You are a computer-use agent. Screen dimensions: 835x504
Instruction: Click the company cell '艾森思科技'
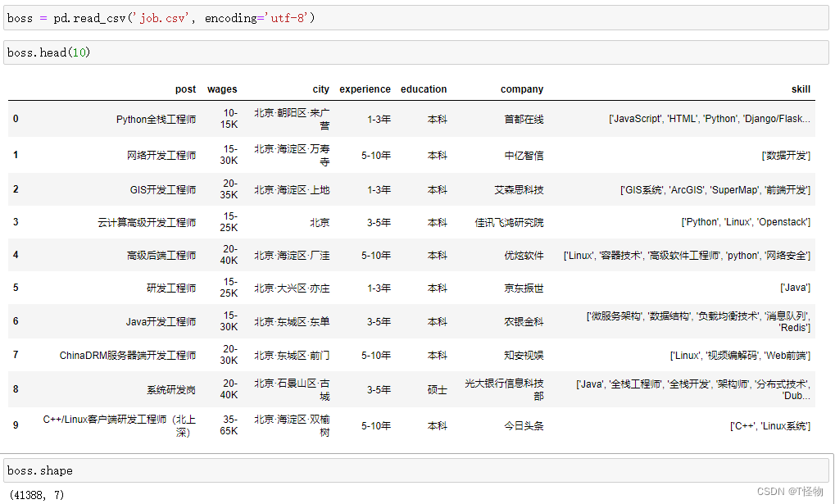tap(520, 189)
